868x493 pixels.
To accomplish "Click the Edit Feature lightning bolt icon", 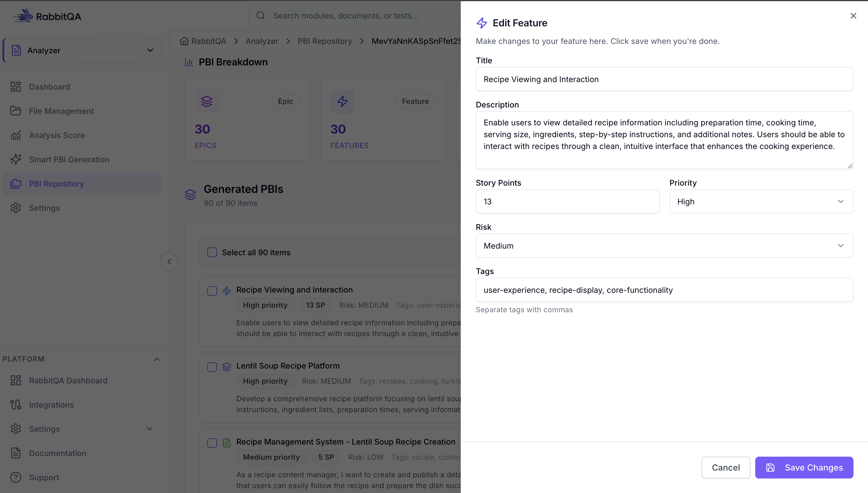I will (x=482, y=23).
